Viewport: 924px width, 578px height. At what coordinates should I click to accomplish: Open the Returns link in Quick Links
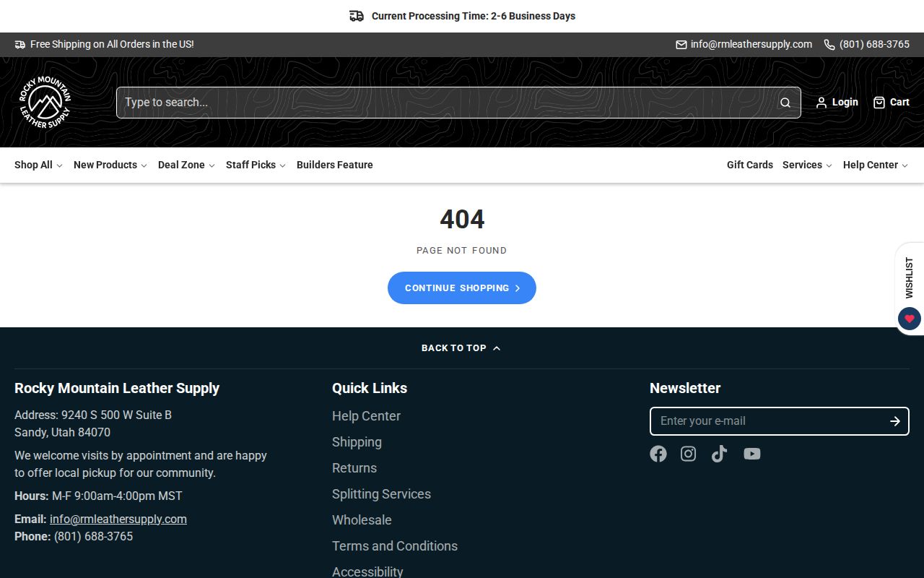[x=354, y=468]
